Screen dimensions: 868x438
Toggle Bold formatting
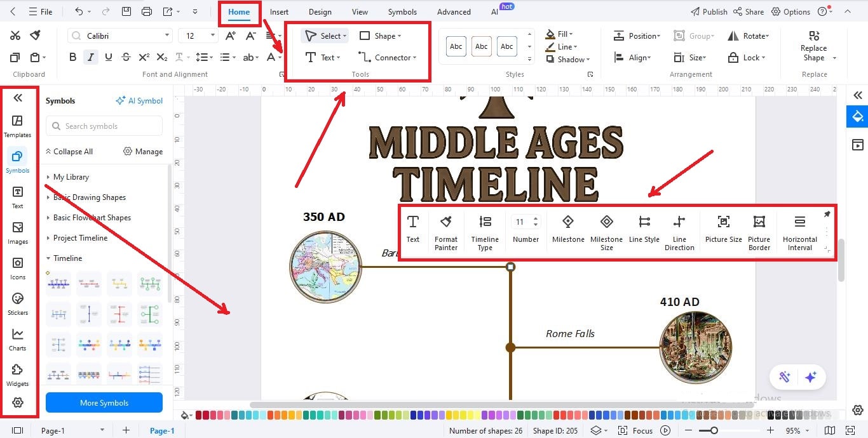pos(72,57)
